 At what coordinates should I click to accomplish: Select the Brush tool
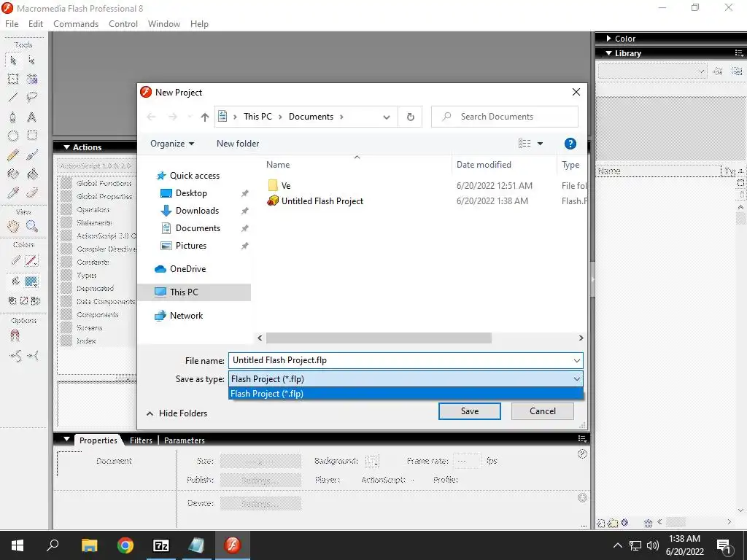tap(32, 155)
